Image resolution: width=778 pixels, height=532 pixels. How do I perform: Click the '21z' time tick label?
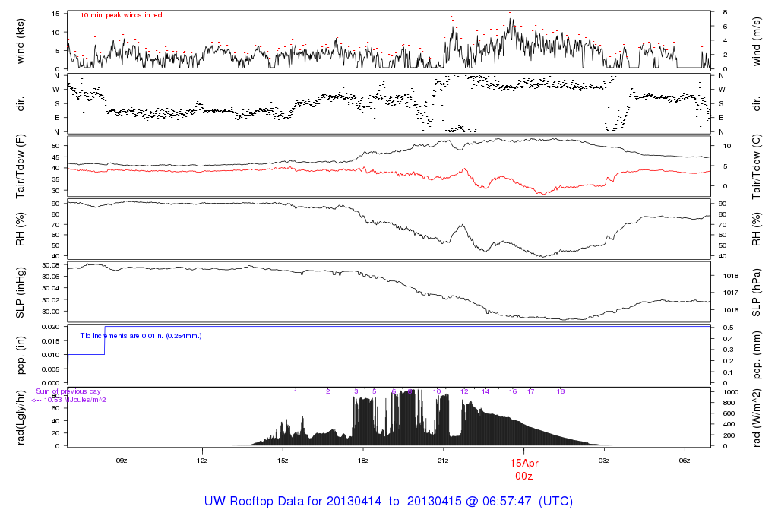tap(443, 461)
